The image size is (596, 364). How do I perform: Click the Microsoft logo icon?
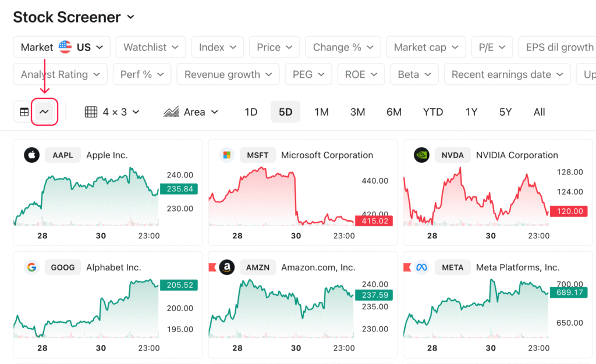click(x=227, y=155)
